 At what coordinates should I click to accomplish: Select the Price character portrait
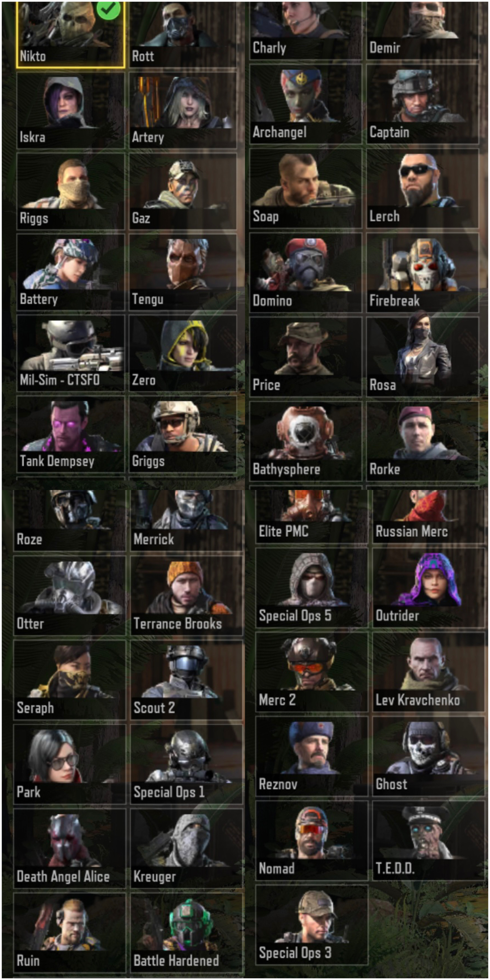(x=306, y=357)
